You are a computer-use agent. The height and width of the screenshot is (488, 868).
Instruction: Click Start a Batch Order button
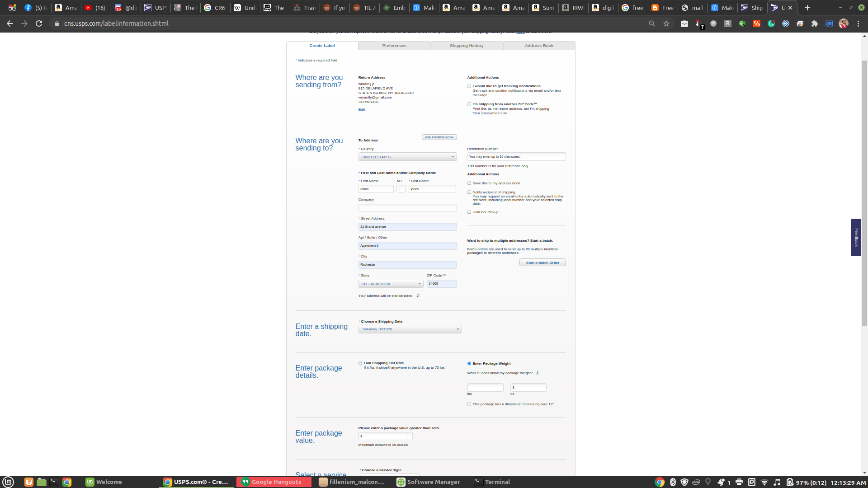pos(542,263)
